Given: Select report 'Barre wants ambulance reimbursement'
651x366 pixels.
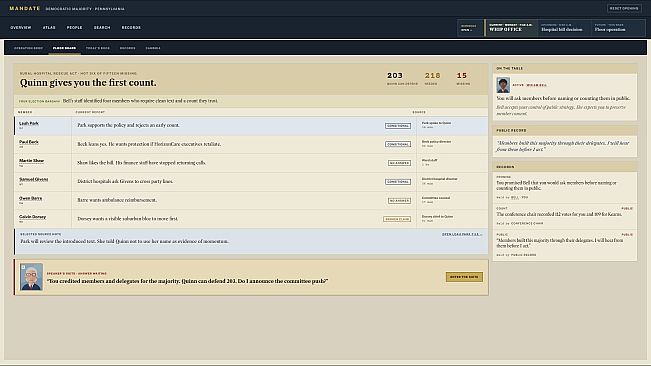Looking at the screenshot, I should 117,200.
